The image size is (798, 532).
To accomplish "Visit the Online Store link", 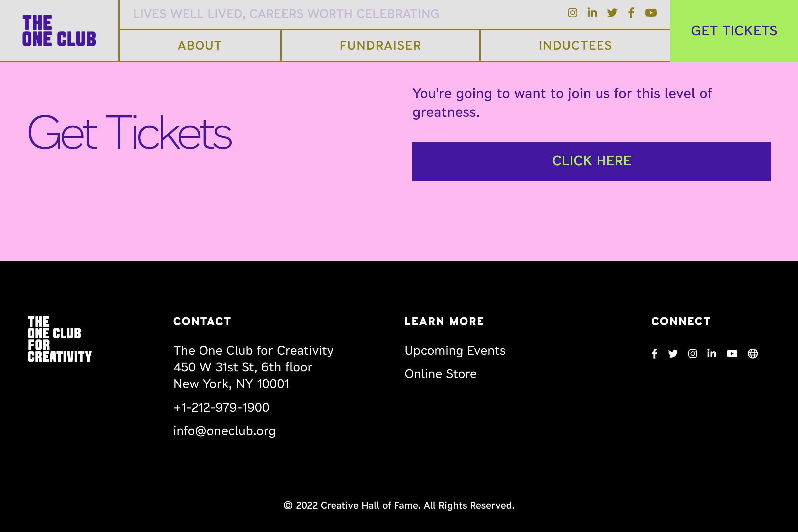I will [x=440, y=374].
